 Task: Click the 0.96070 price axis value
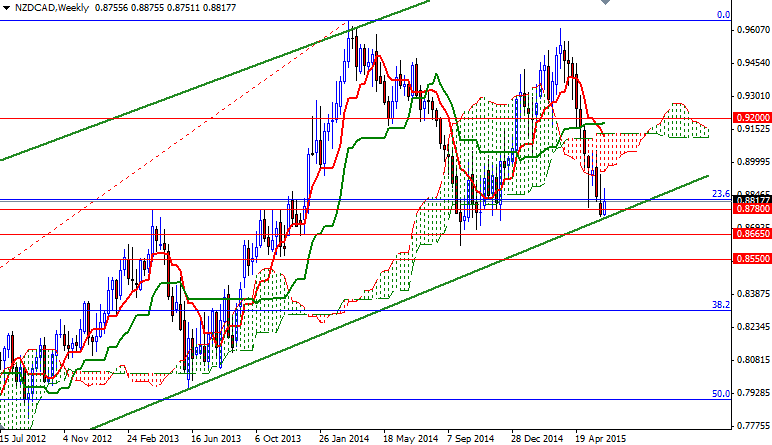click(x=753, y=30)
